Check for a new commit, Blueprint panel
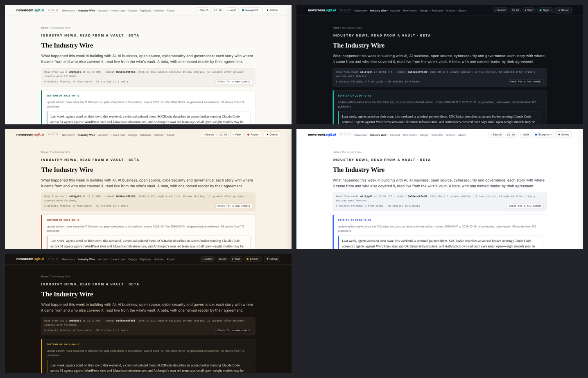Viewport: 588px width, 378px height. coord(525,206)
